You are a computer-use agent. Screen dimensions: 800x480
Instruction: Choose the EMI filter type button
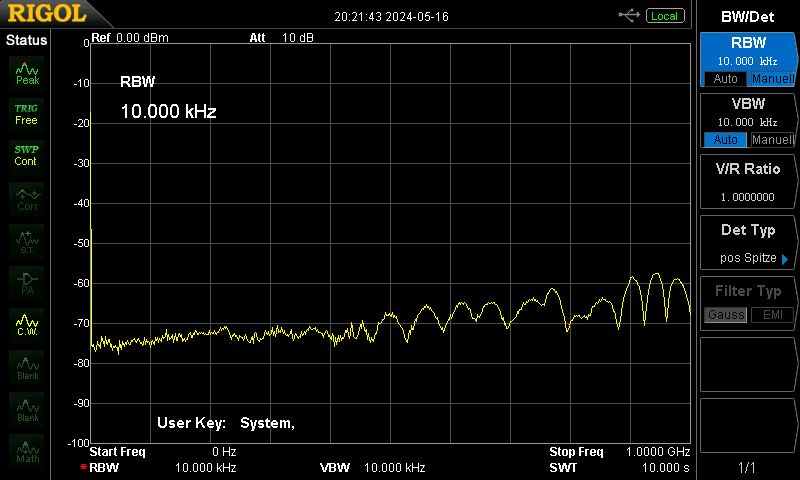[772, 315]
